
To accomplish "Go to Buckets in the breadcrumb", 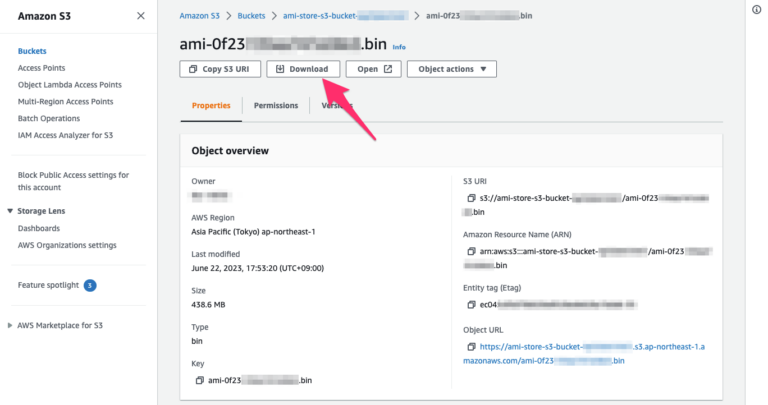I will click(252, 16).
